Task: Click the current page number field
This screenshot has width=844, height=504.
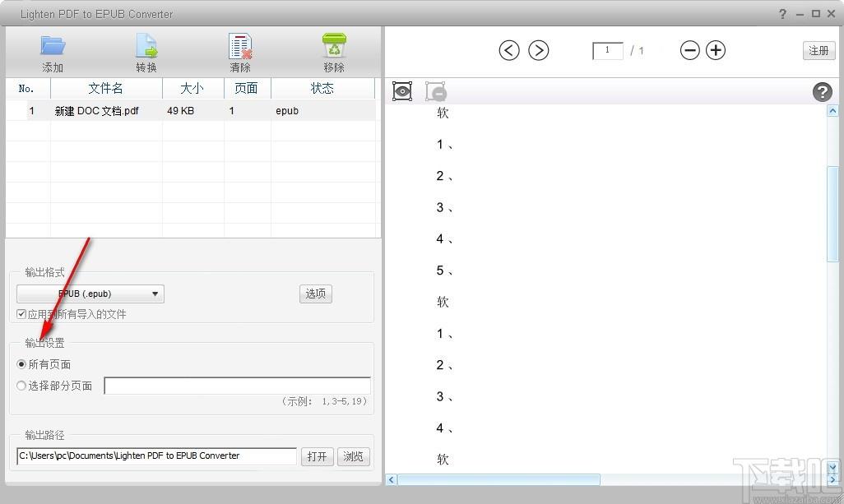Action: click(x=608, y=50)
